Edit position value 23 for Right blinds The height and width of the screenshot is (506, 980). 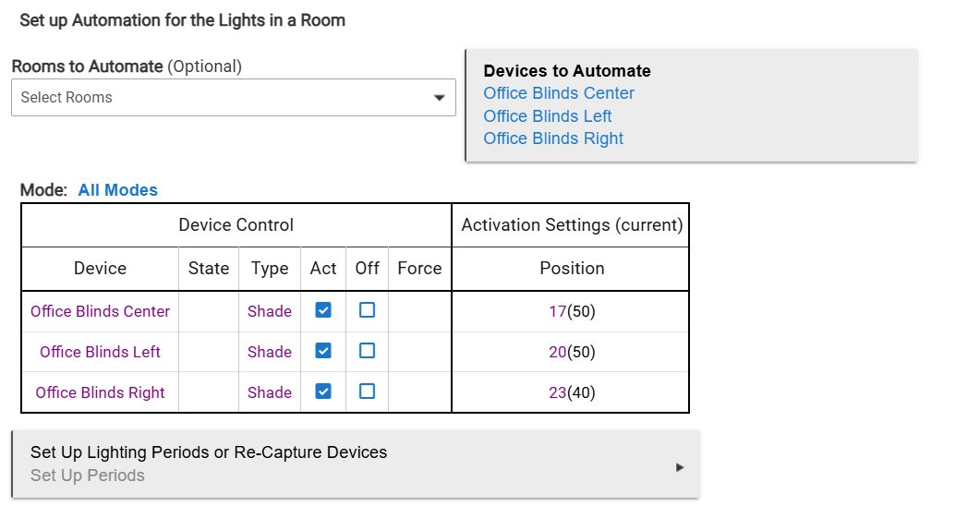[557, 392]
